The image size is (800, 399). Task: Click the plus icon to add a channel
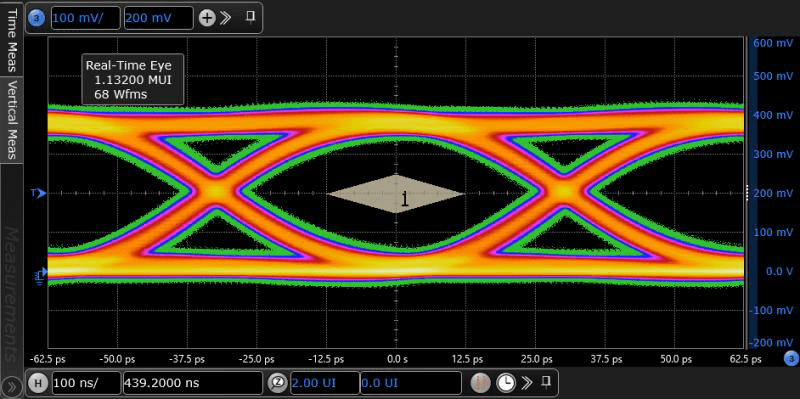(207, 18)
